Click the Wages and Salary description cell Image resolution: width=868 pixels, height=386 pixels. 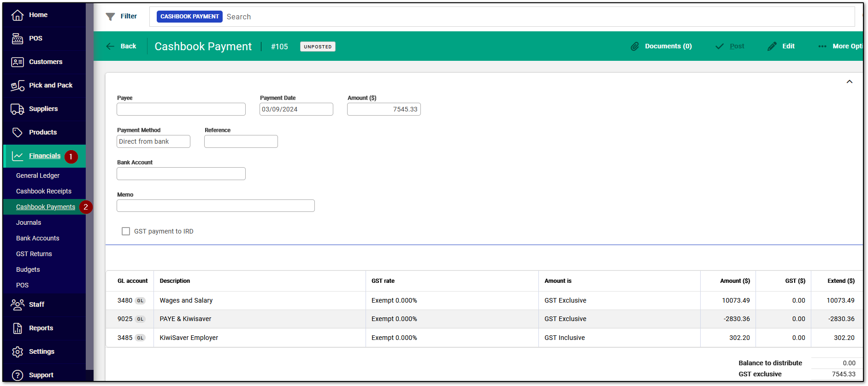(260, 300)
